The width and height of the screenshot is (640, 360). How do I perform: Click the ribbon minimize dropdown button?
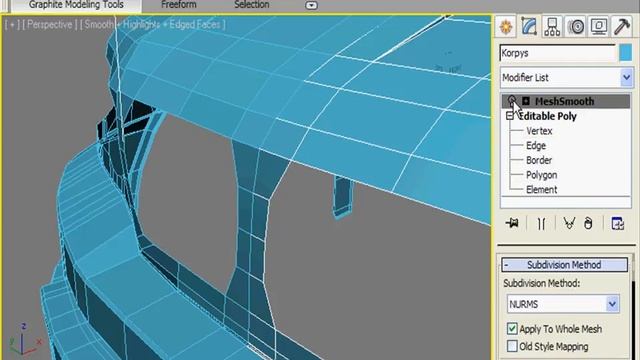coord(311,5)
